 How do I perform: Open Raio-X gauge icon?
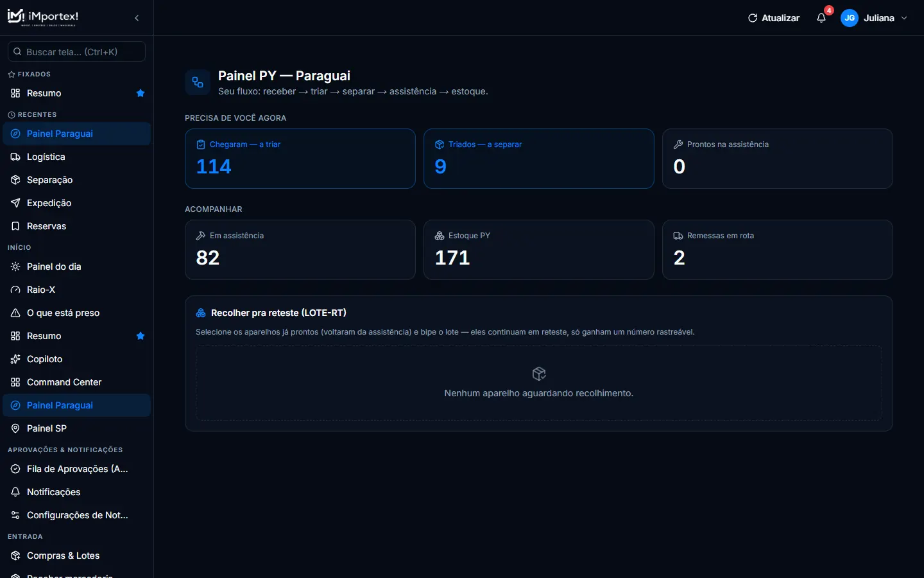coord(15,290)
